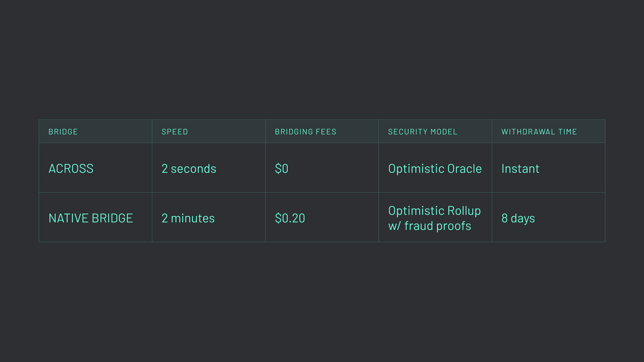644x362 pixels.
Task: Click the word minutes in Speed column
Action: pos(193,218)
